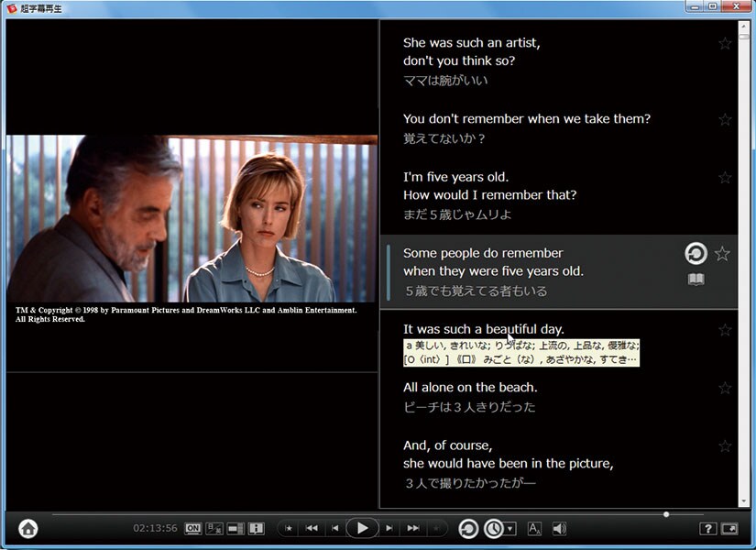
Task: Click the clock icon in the control bar
Action: coord(493,529)
